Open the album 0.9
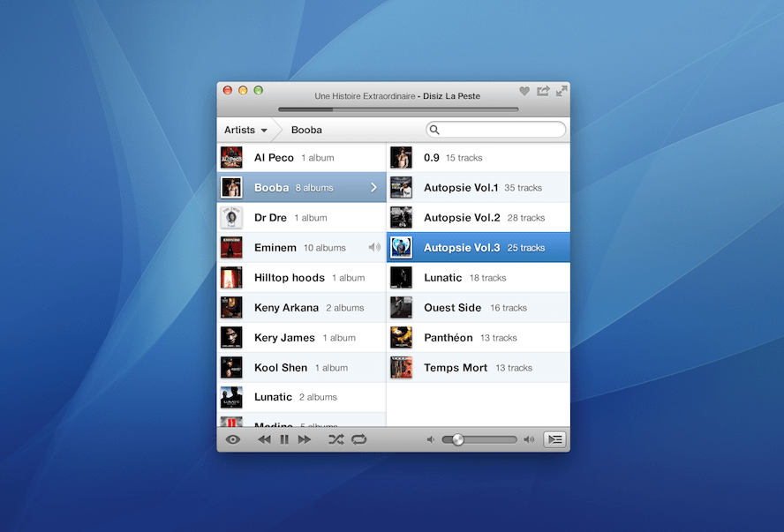 [x=479, y=158]
